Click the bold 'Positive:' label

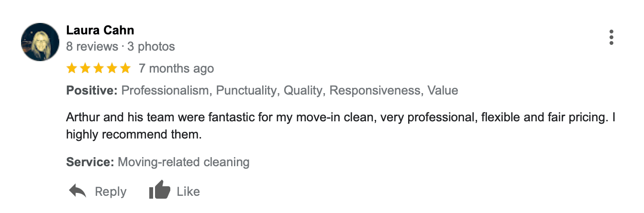pos(92,91)
